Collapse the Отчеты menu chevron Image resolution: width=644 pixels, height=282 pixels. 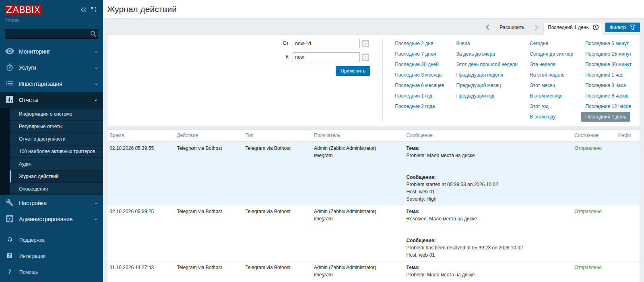pos(96,100)
